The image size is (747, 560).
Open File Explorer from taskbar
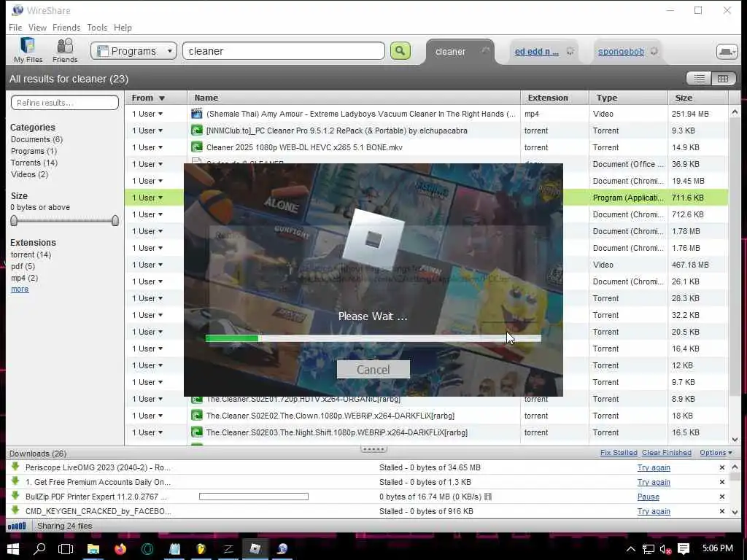click(x=93, y=548)
